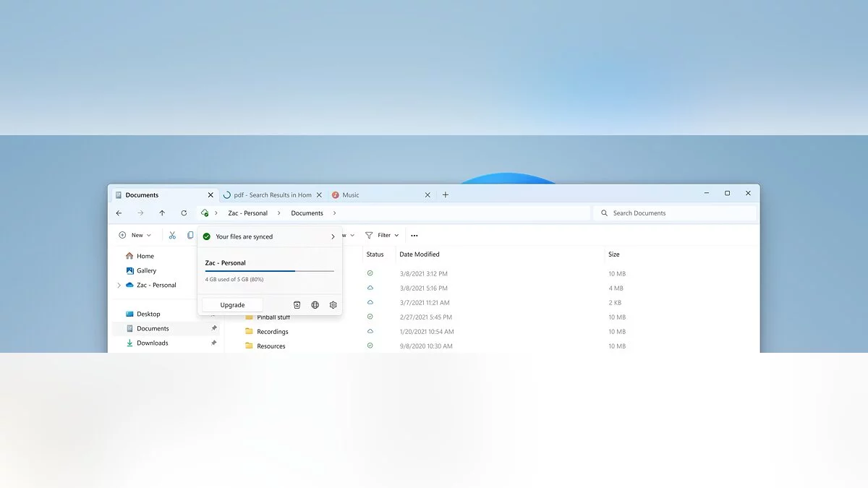Add a new tab with plus button
The height and width of the screenshot is (488, 868).
446,194
